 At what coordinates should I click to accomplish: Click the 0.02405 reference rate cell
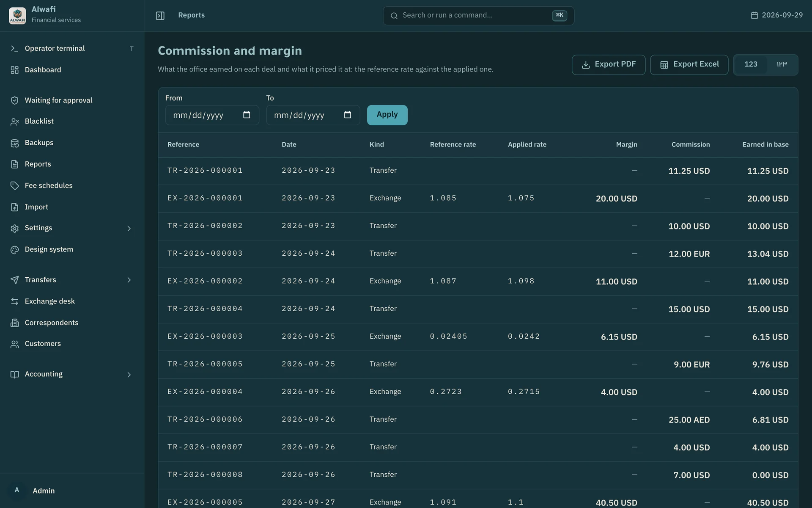pos(449,337)
